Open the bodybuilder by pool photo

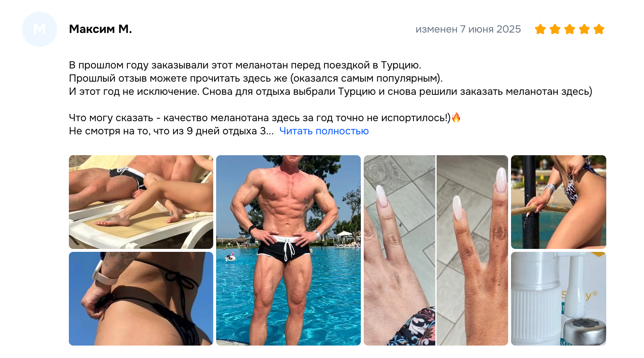(x=288, y=250)
